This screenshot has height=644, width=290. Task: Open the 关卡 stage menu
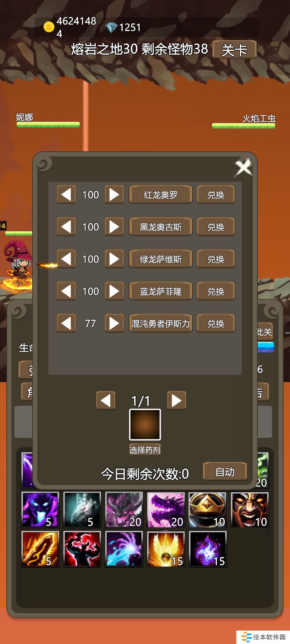pos(234,50)
